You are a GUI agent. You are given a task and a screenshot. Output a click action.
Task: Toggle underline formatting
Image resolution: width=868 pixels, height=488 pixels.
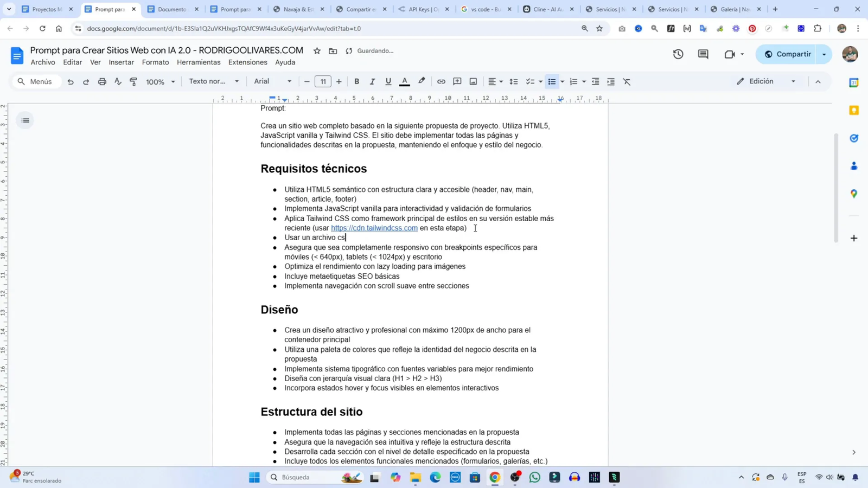coord(388,81)
